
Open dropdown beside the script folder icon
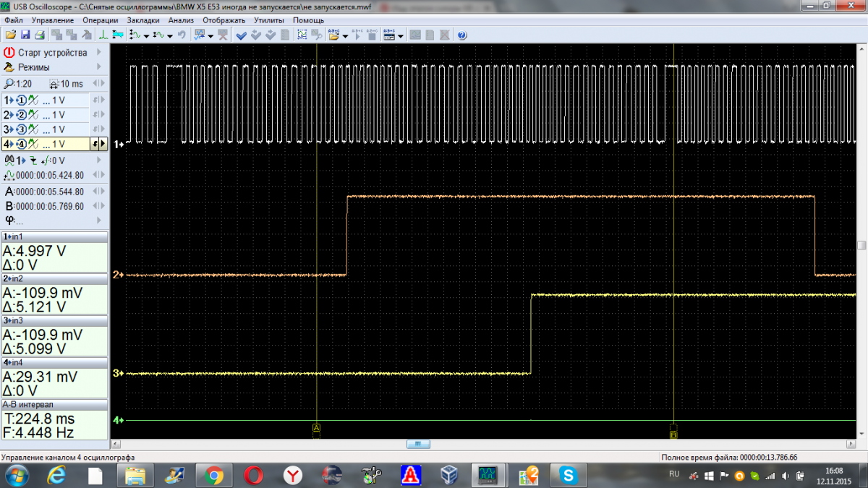344,35
